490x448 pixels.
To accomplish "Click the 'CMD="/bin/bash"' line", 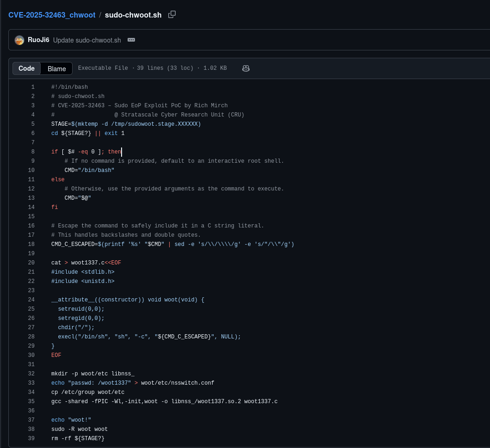I will 89,170.
